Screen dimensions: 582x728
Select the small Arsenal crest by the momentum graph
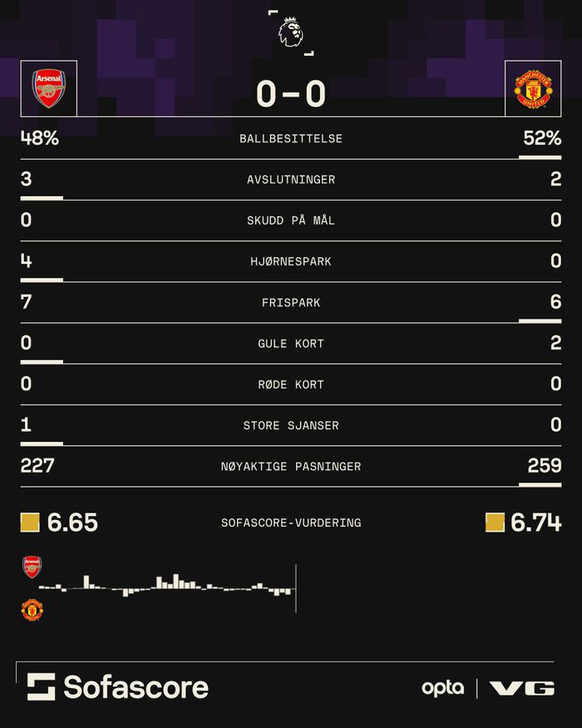[x=32, y=567]
